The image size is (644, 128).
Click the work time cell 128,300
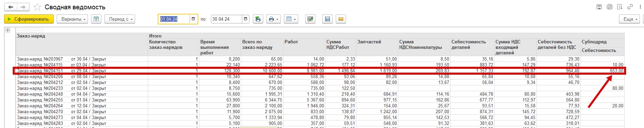(x=220, y=71)
